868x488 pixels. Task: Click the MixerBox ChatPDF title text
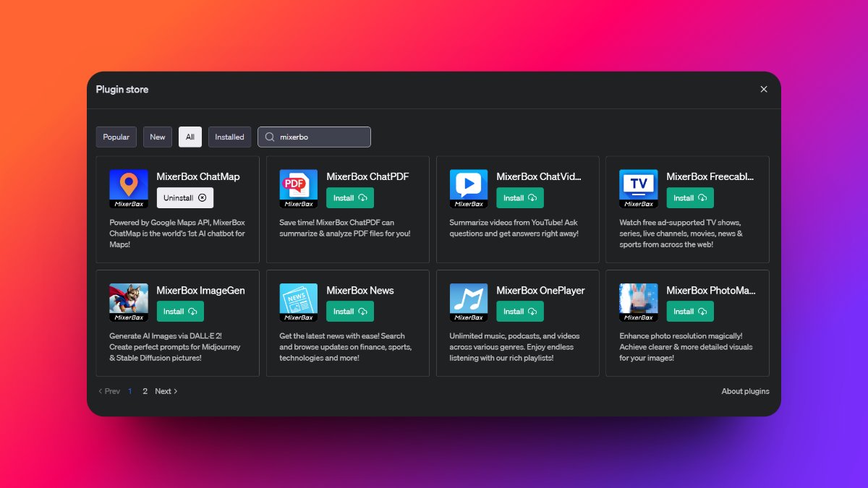pos(367,176)
